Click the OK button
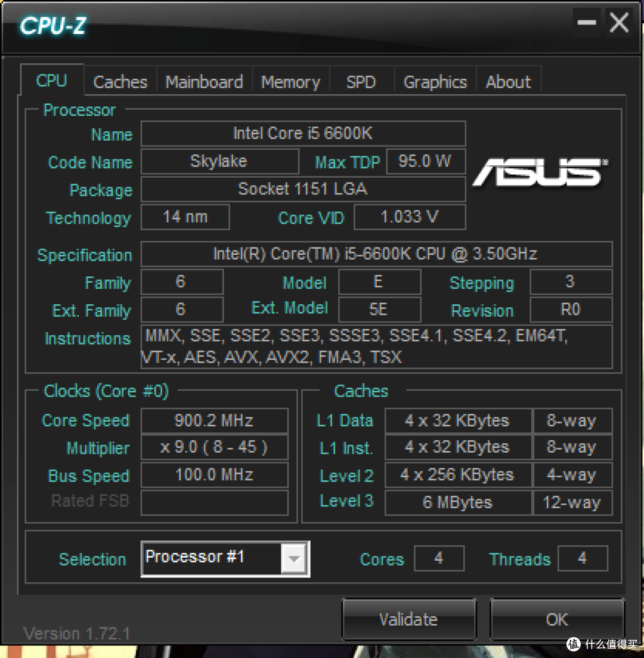This screenshot has width=644, height=658. 557,619
